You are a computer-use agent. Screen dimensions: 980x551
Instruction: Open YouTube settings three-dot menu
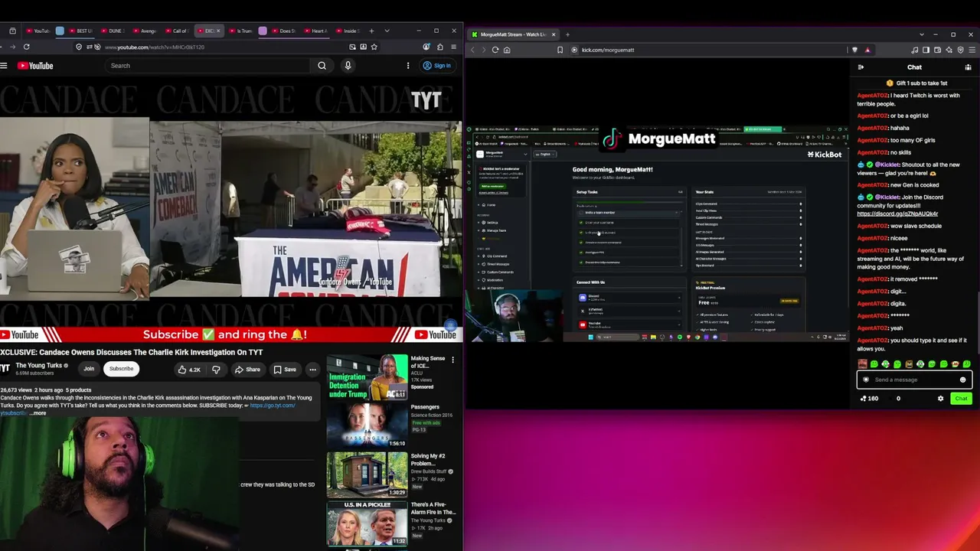pyautogui.click(x=408, y=66)
